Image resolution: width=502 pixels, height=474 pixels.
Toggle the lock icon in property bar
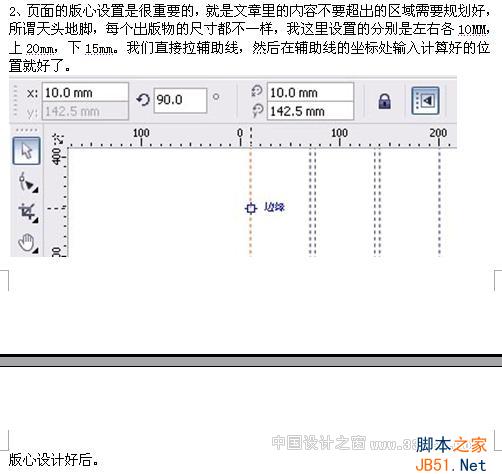pos(384,101)
